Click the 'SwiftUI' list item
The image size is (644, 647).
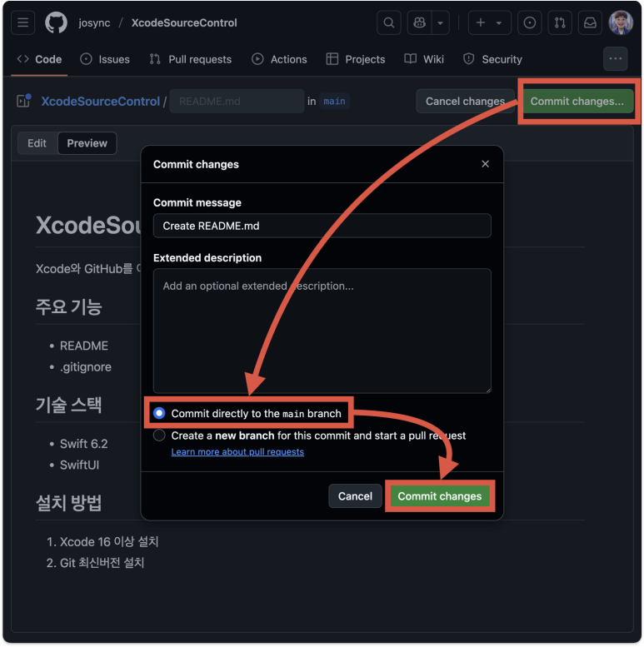pyautogui.click(x=79, y=465)
